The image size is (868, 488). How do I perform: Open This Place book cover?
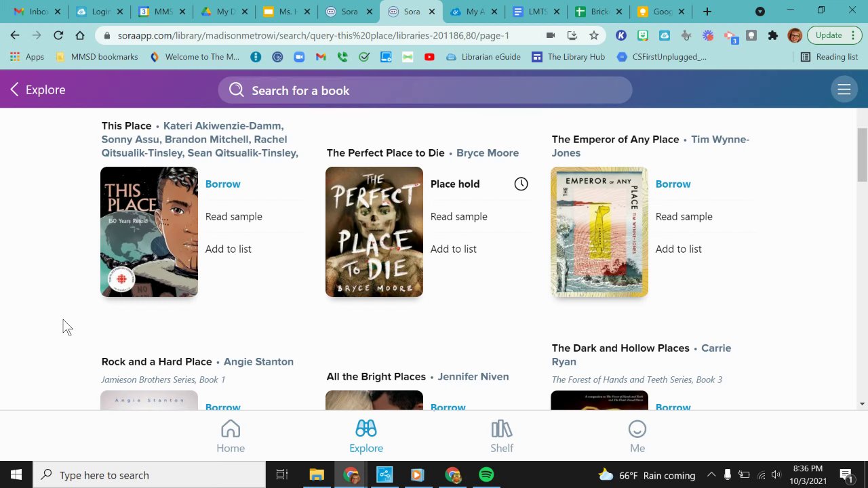149,232
